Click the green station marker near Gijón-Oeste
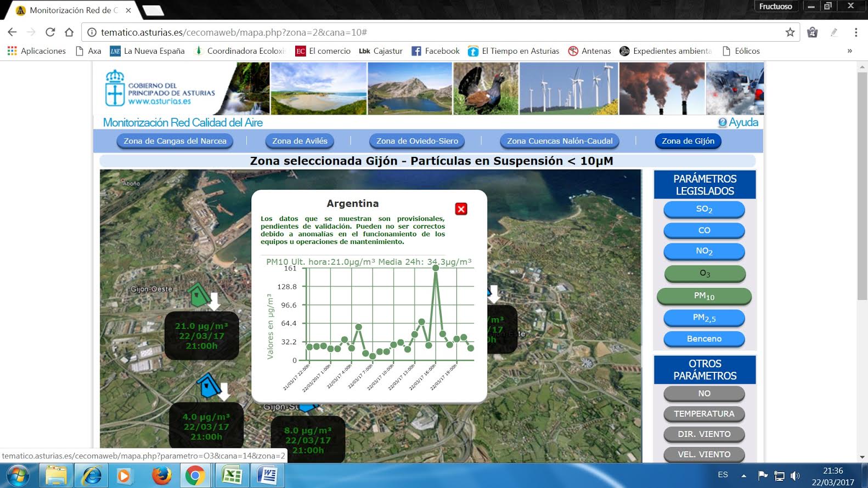This screenshot has width=868, height=488. click(198, 295)
